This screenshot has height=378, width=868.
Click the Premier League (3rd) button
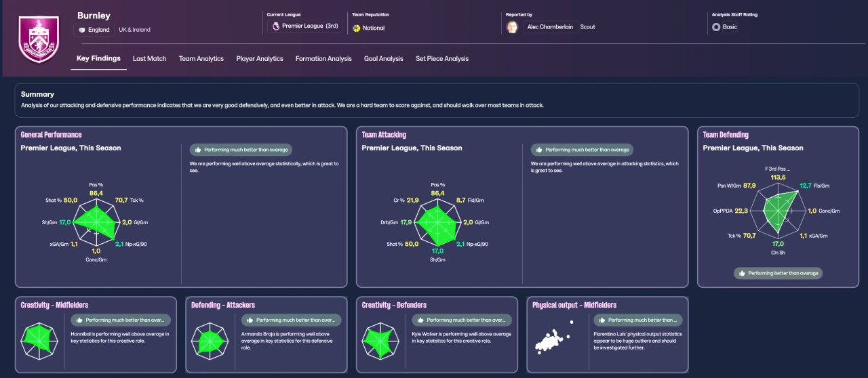305,26
